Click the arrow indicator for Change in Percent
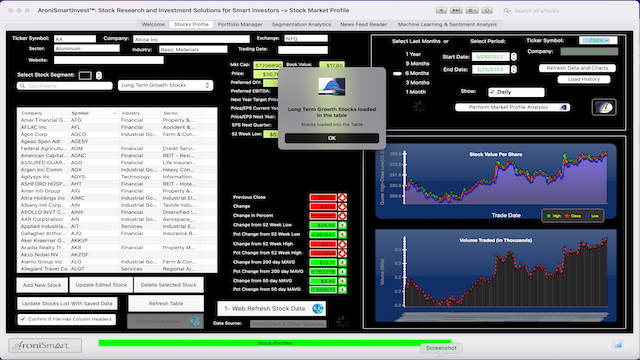Image resolution: width=640 pixels, height=360 pixels. pyautogui.click(x=342, y=216)
